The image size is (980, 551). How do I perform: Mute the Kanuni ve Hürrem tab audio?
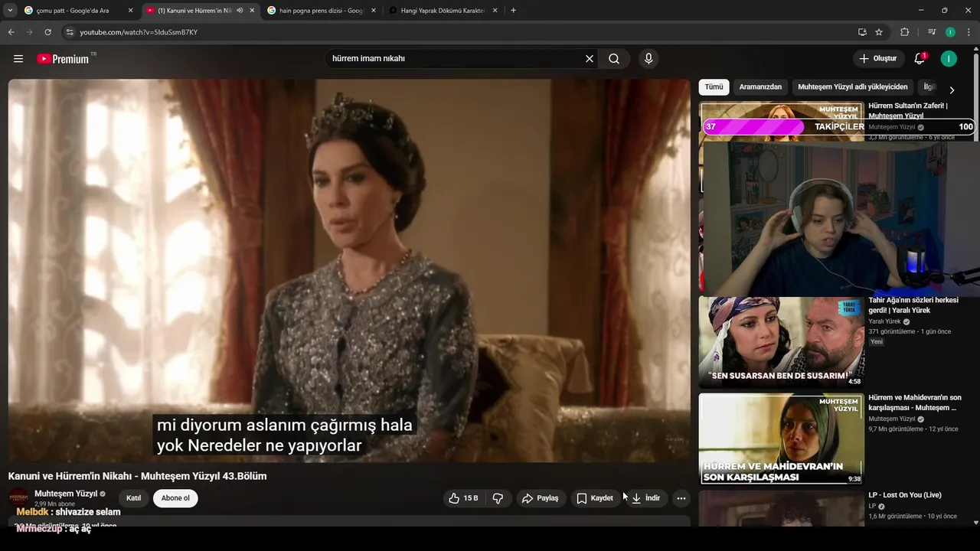coord(240,11)
